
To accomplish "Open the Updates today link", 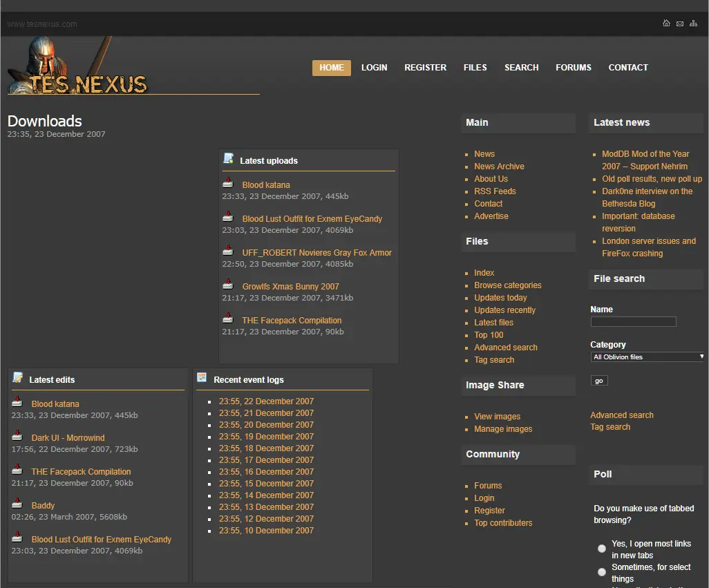I will pos(500,298).
